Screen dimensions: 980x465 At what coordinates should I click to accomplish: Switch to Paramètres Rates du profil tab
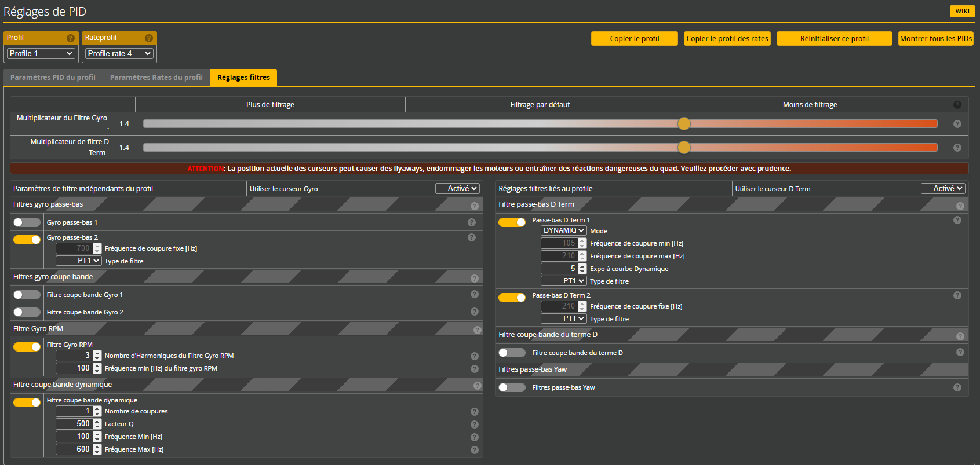pos(156,78)
